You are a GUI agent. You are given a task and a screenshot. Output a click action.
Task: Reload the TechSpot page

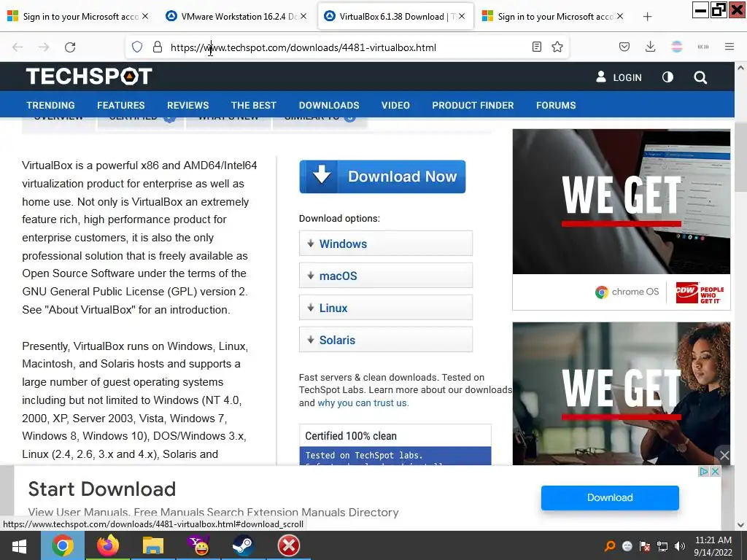point(70,47)
